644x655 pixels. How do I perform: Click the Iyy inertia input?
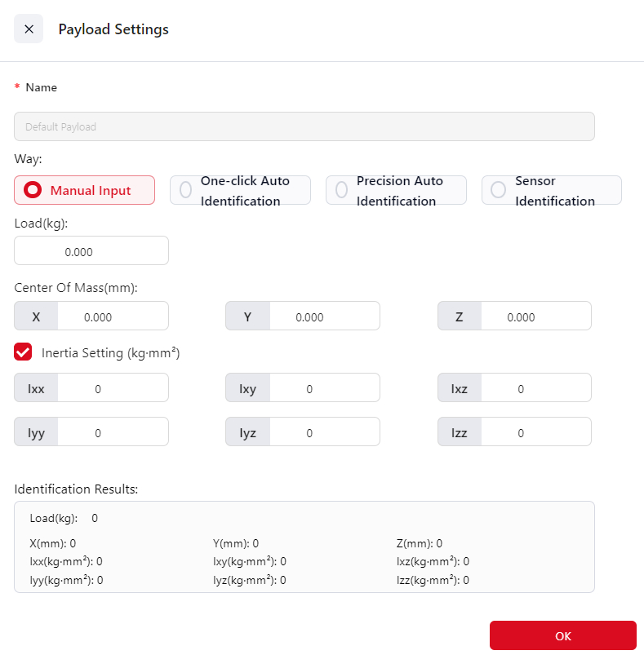tap(112, 432)
